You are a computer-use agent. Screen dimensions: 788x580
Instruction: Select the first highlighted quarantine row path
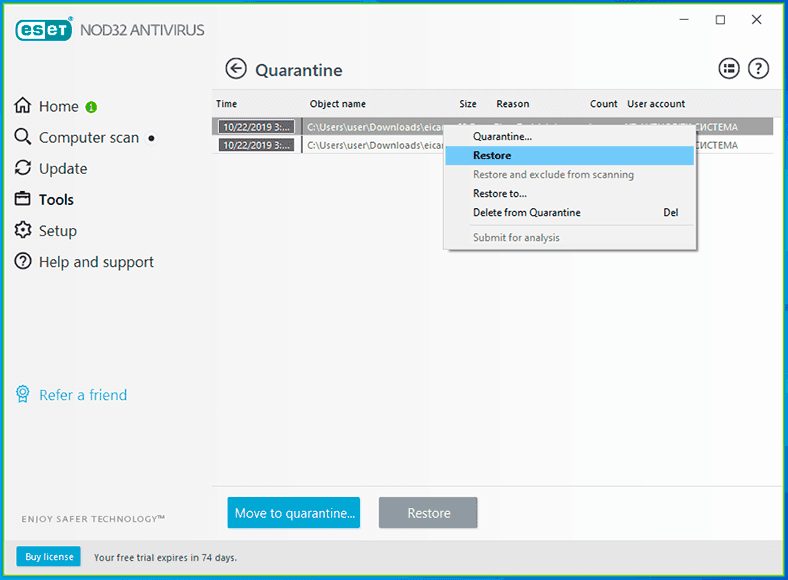coord(375,127)
